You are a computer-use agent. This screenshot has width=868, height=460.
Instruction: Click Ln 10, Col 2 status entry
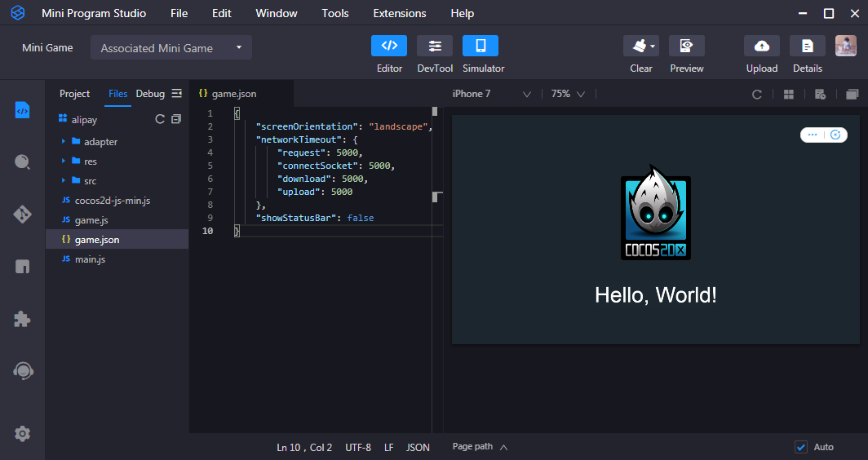coord(304,447)
